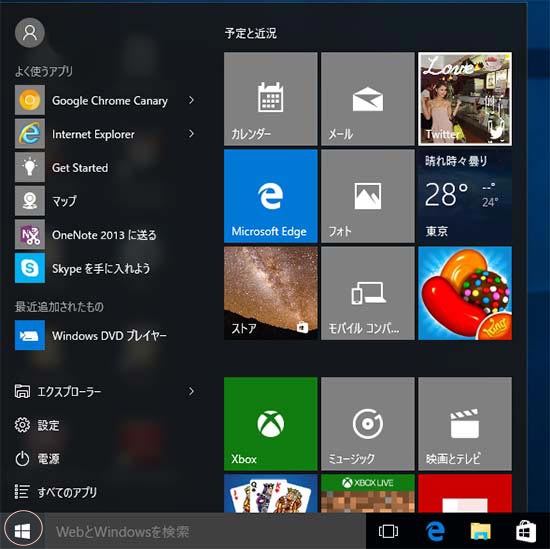Image resolution: width=550 pixels, height=549 pixels.
Task: Open OneNote 2013 に送る entry
Action: 105,234
